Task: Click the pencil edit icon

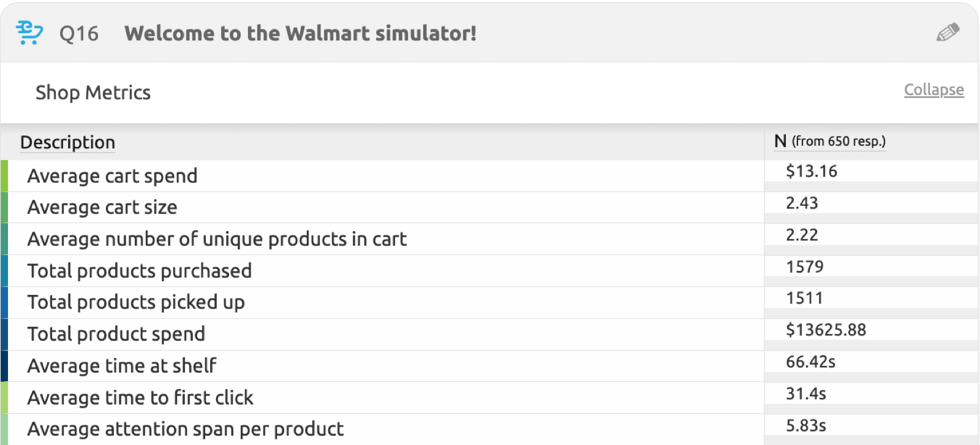Action: (948, 32)
